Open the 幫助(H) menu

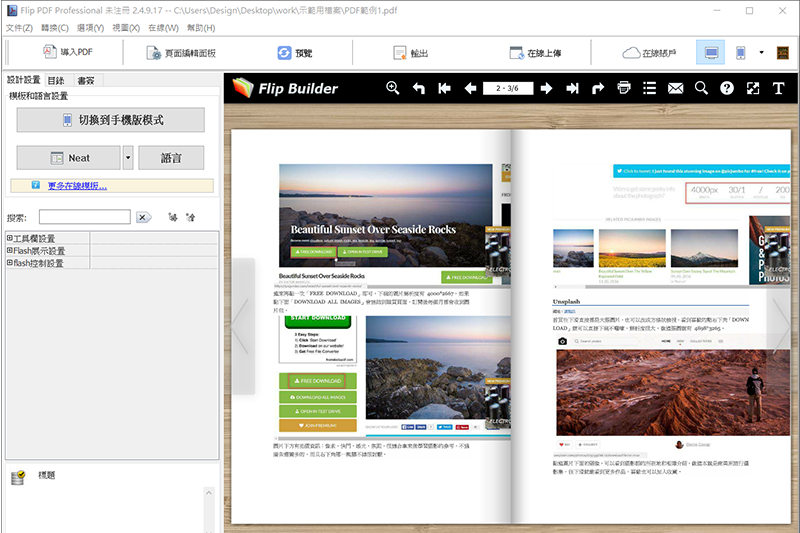coord(201,28)
